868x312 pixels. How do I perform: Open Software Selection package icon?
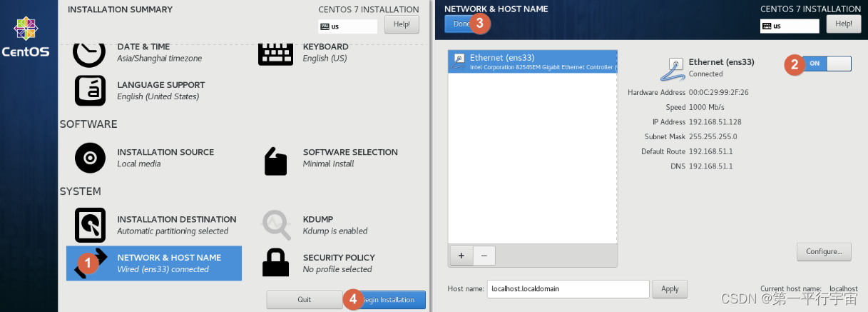pos(275,161)
